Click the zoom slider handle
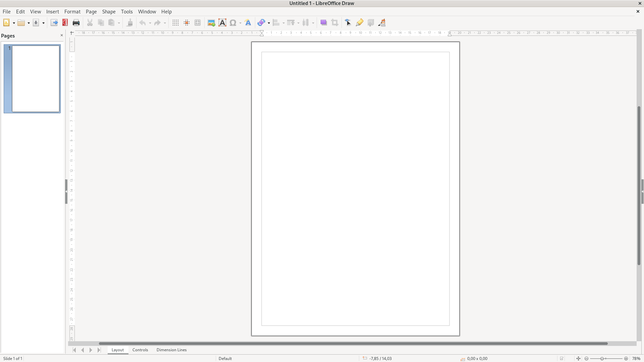This screenshot has height=362, width=644. point(602,359)
